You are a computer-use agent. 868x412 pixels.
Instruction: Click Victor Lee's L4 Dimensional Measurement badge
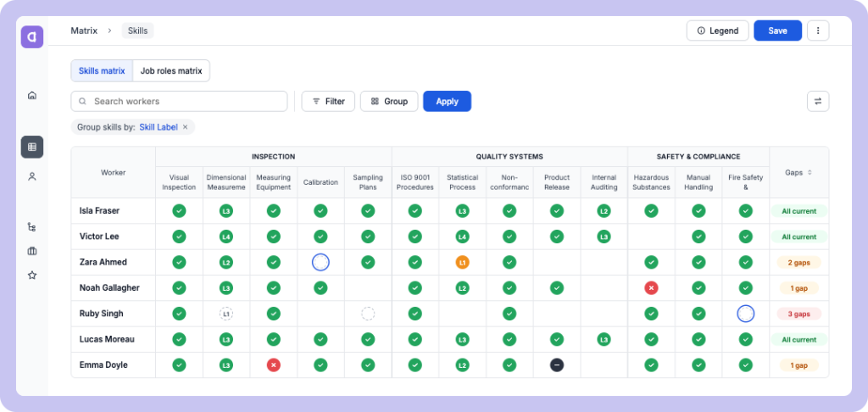(225, 237)
